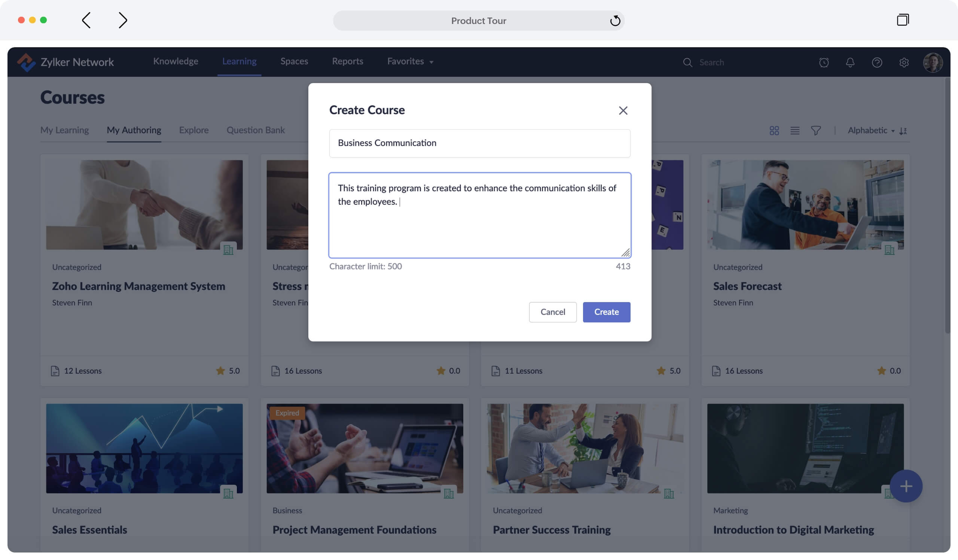Reload the Product Tour page
Screen dimensions: 958x560
click(615, 21)
